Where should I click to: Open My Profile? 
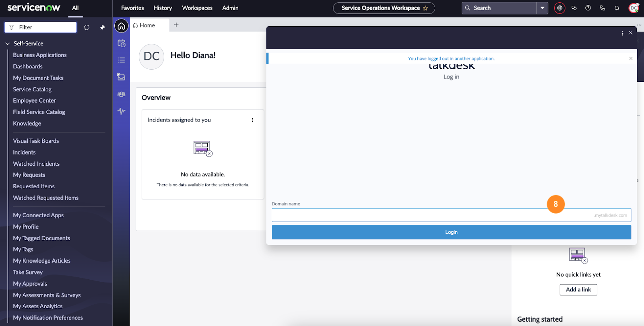[26, 227]
